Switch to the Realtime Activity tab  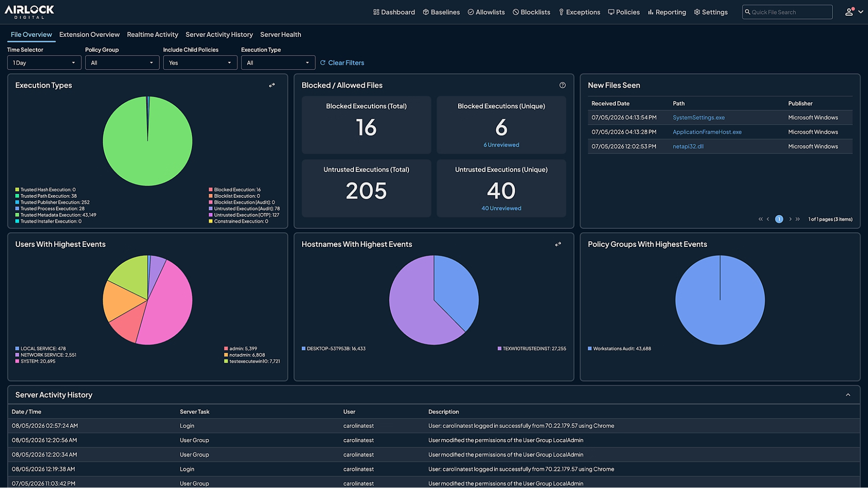coord(152,35)
